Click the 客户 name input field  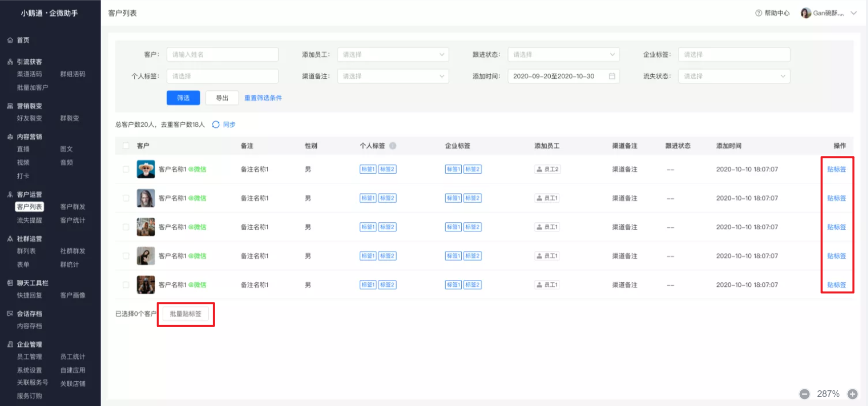(x=222, y=55)
